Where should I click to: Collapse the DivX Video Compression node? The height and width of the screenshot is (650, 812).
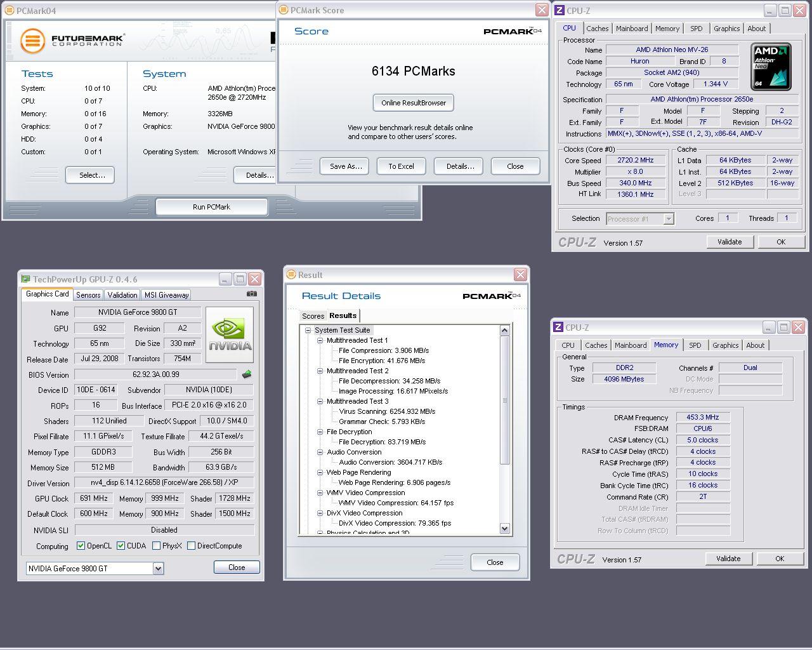point(320,513)
